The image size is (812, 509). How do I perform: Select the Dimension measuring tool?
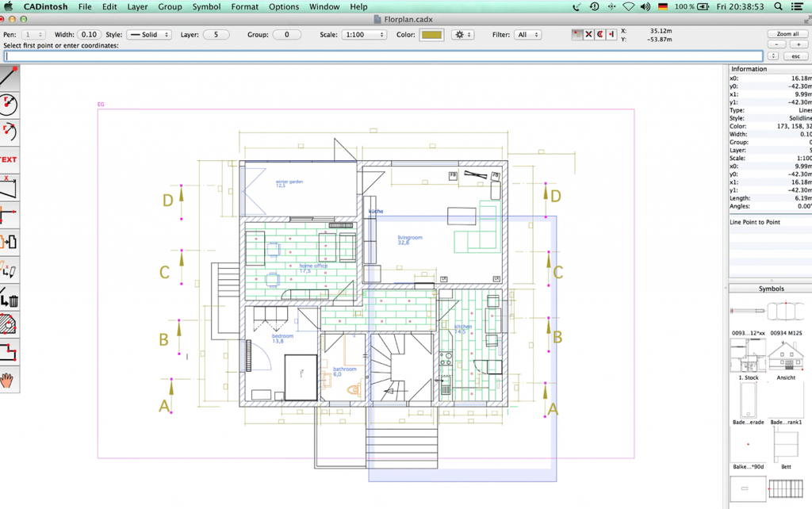coord(9,187)
